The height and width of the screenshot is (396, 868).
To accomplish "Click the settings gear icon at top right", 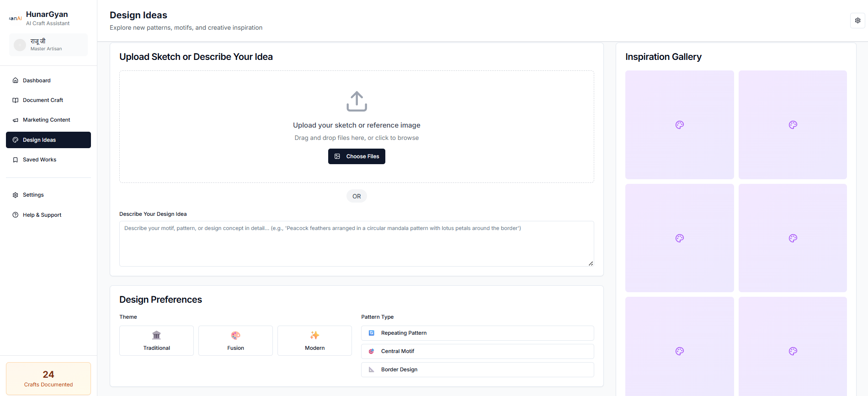I will click(x=857, y=21).
